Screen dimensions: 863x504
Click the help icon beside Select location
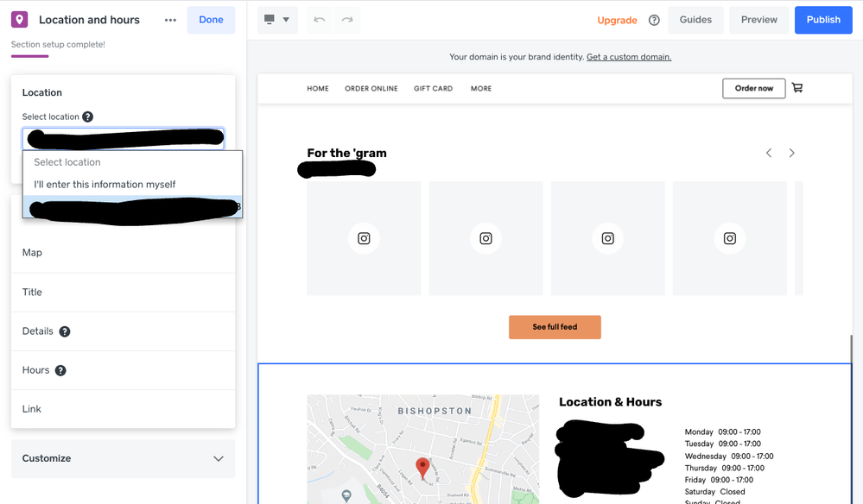pos(87,117)
